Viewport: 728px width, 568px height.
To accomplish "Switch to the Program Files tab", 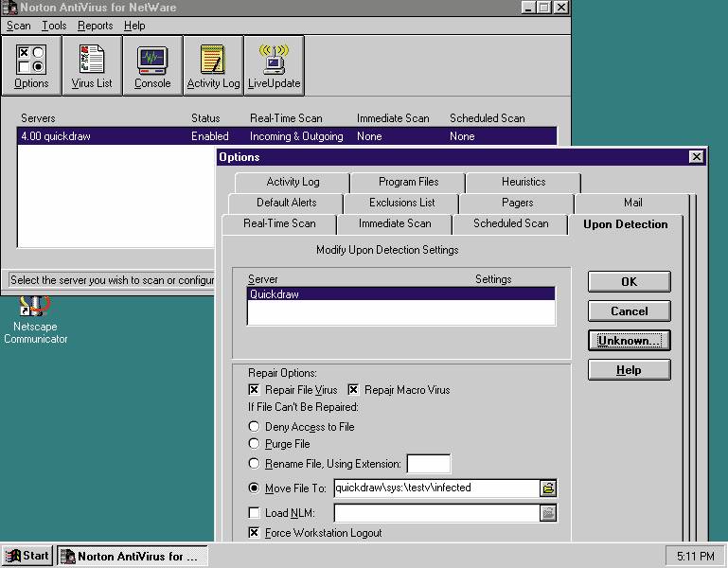I will [x=408, y=182].
